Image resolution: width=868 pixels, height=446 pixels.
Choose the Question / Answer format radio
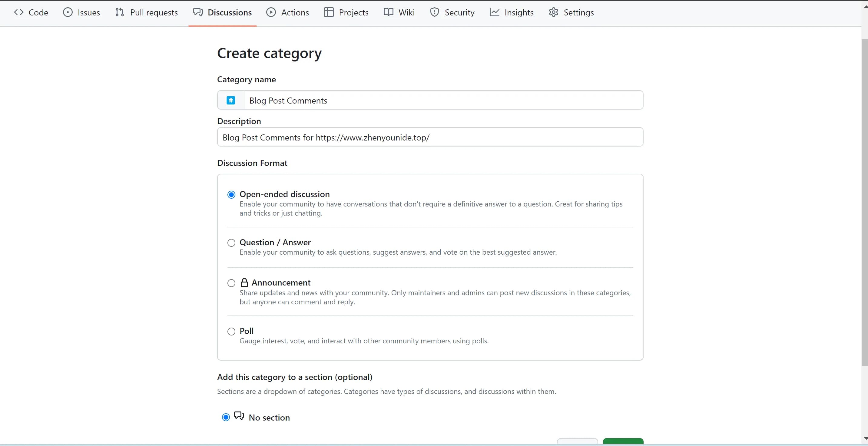[x=231, y=243]
